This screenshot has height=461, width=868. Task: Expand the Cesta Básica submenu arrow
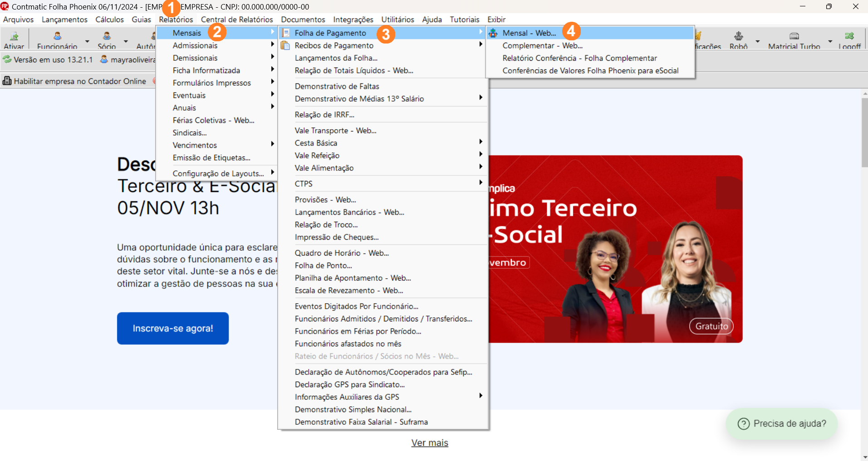pyautogui.click(x=481, y=142)
